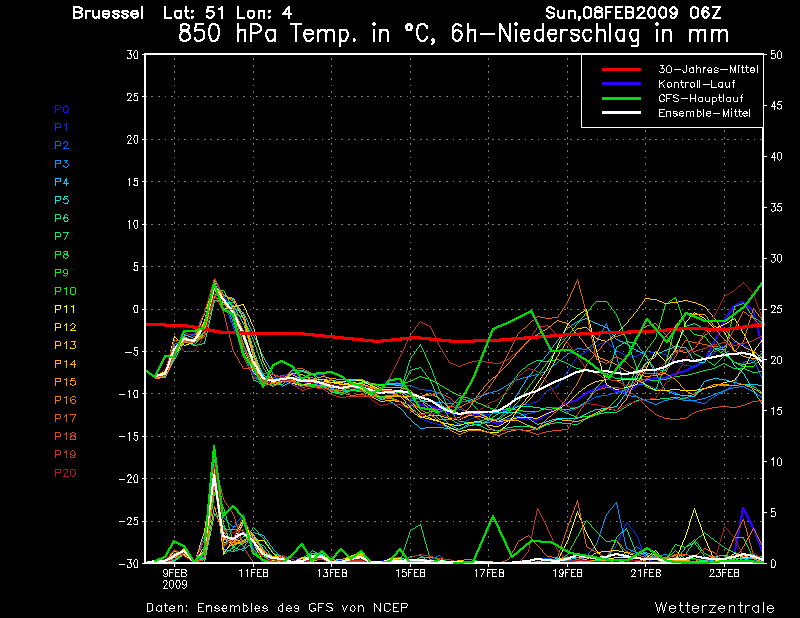Click the P16 ensemble member label
The height and width of the screenshot is (618, 800).
(x=65, y=400)
